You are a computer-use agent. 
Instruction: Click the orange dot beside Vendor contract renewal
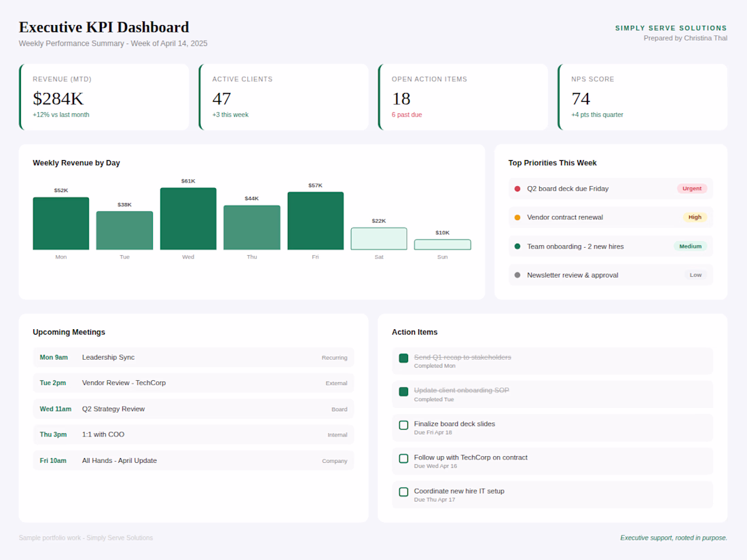(517, 217)
